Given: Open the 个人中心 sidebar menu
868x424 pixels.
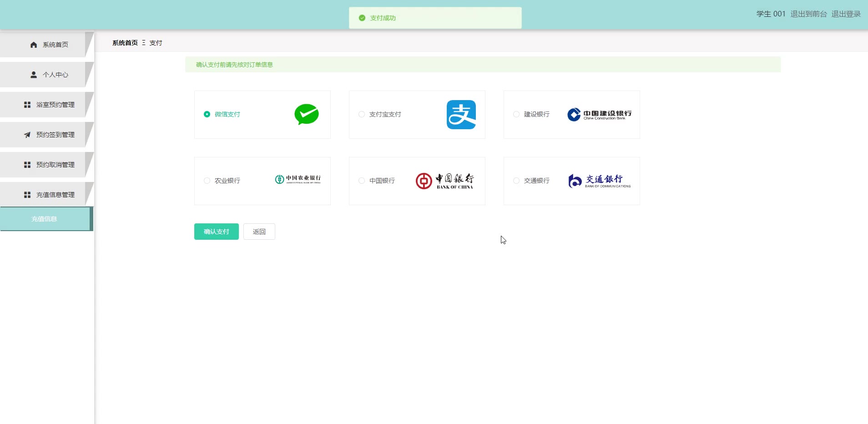Looking at the screenshot, I should pyautogui.click(x=47, y=75).
